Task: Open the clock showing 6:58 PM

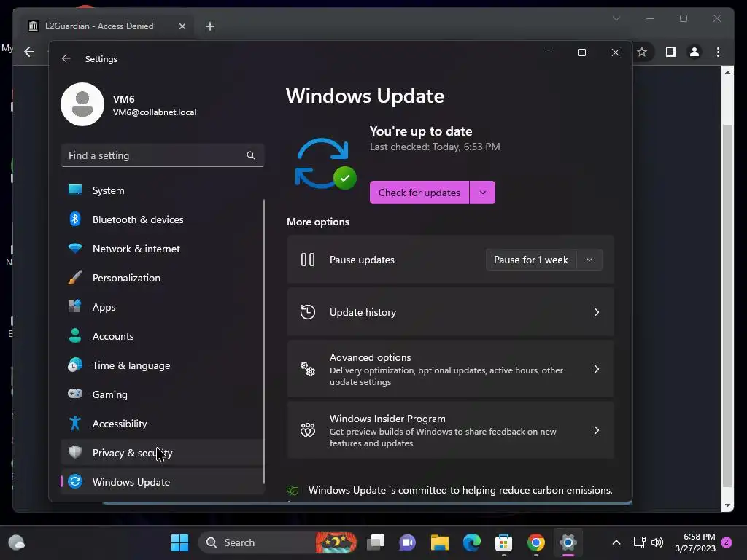Action: 695,542
